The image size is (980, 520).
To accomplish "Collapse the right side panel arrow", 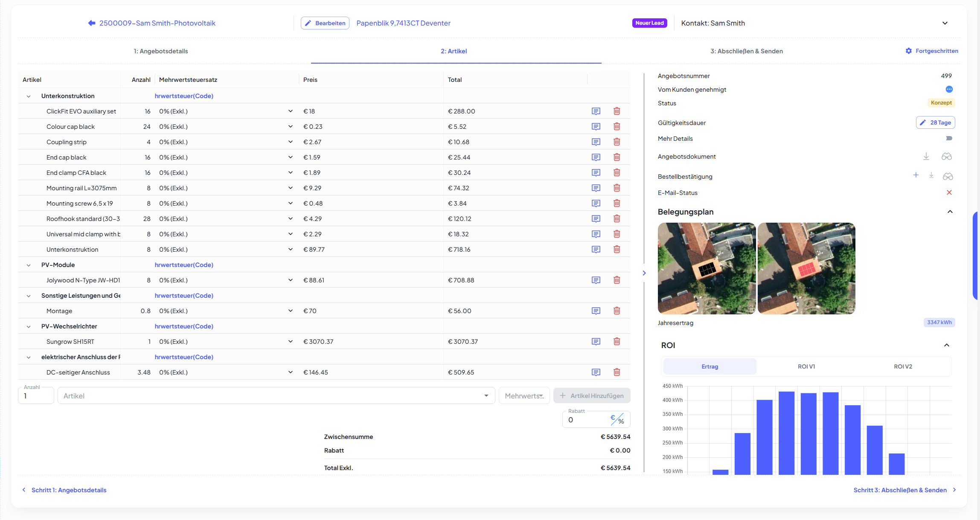I will pyautogui.click(x=644, y=273).
